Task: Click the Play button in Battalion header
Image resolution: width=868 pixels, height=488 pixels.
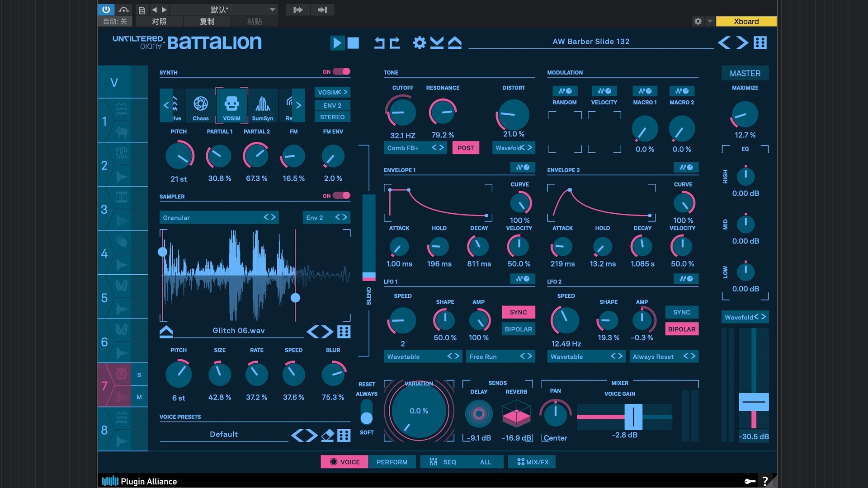Action: tap(337, 43)
